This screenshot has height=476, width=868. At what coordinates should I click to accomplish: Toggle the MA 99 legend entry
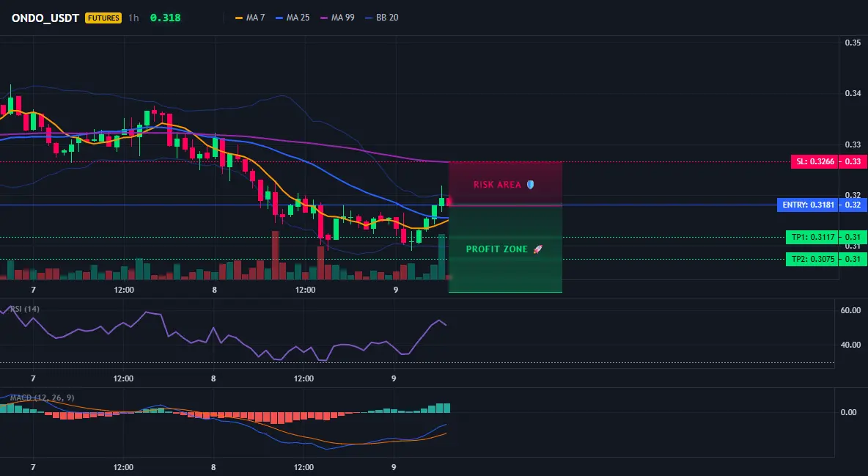[338, 18]
